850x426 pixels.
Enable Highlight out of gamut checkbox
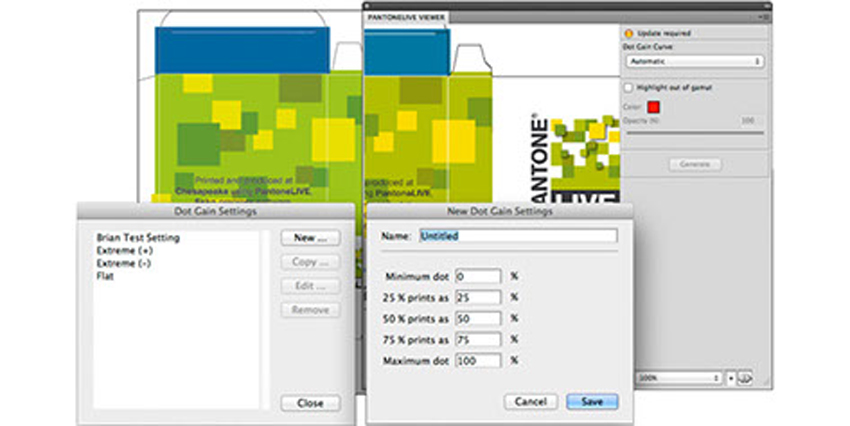(627, 87)
